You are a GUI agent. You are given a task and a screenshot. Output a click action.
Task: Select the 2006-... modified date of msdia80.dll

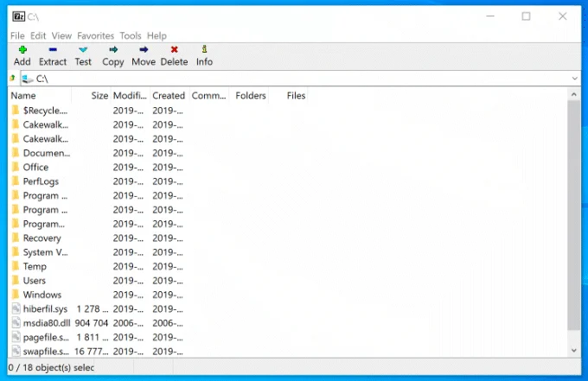pos(128,323)
